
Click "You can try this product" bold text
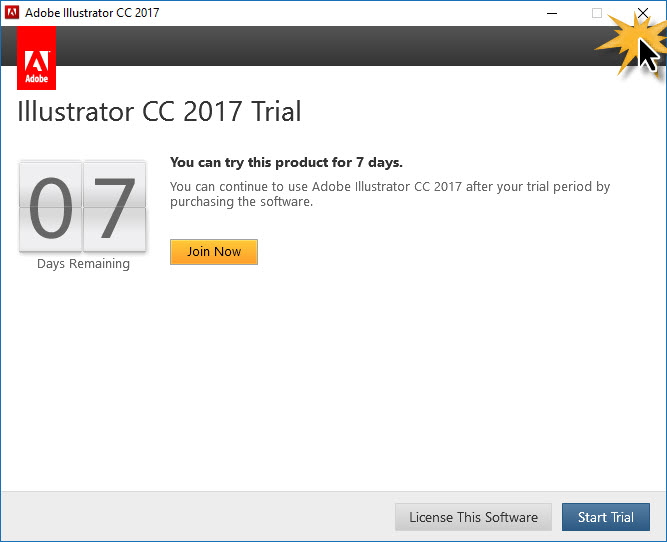click(286, 163)
